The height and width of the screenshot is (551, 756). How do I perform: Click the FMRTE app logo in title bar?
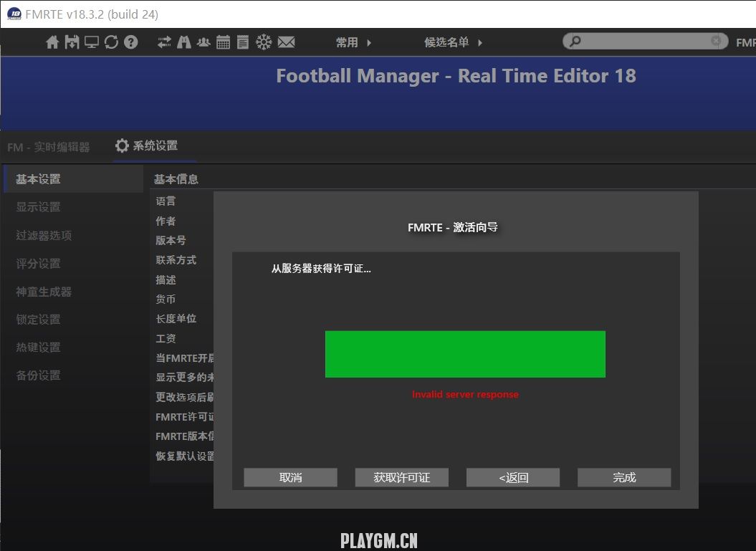[x=14, y=14]
